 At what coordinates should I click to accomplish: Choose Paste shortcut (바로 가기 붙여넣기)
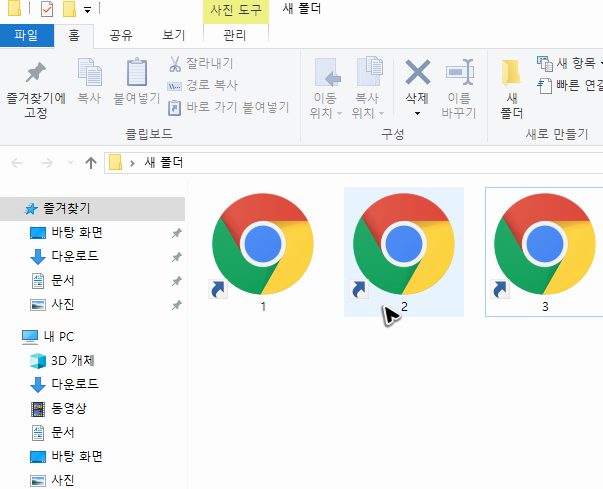pos(228,107)
